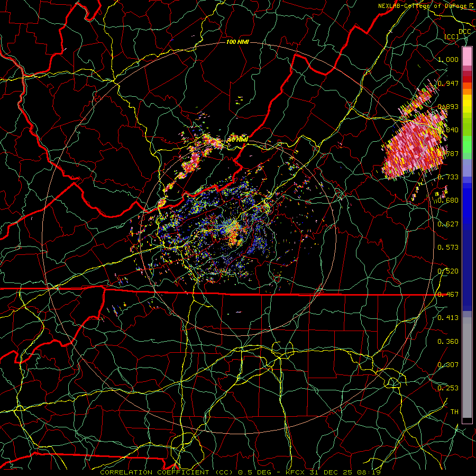Select the 0.840 legend value
The height and width of the screenshot is (476, 476).
(x=448, y=130)
